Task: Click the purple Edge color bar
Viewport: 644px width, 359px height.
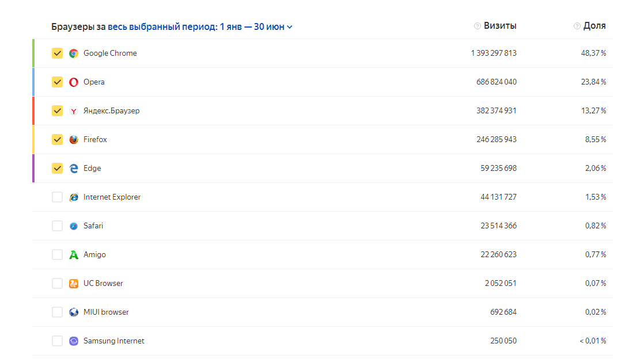Action: pyautogui.click(x=33, y=169)
